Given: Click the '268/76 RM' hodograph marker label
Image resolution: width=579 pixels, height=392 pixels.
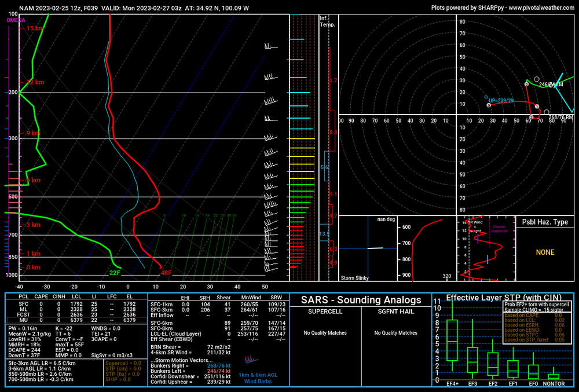Looking at the screenshot, I should [x=561, y=118].
